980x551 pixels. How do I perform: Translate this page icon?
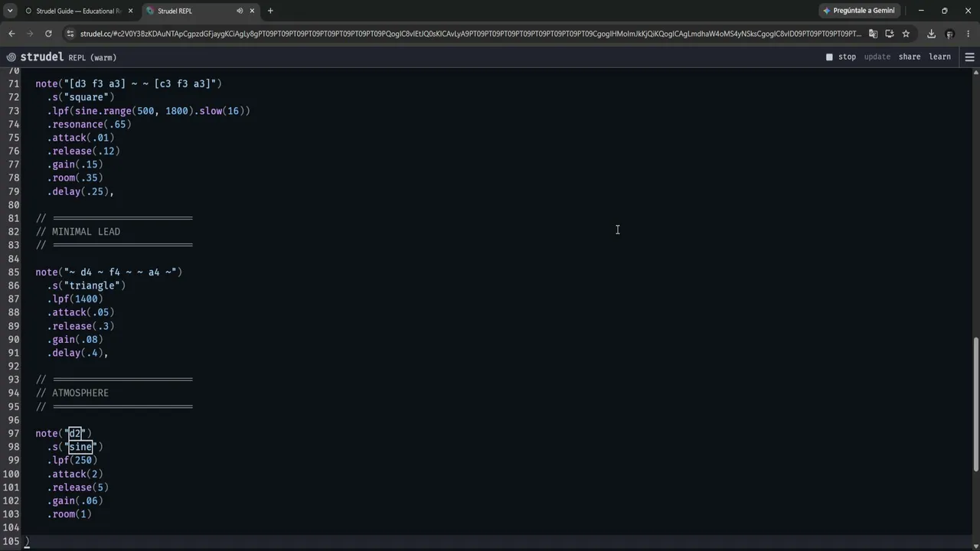point(873,34)
